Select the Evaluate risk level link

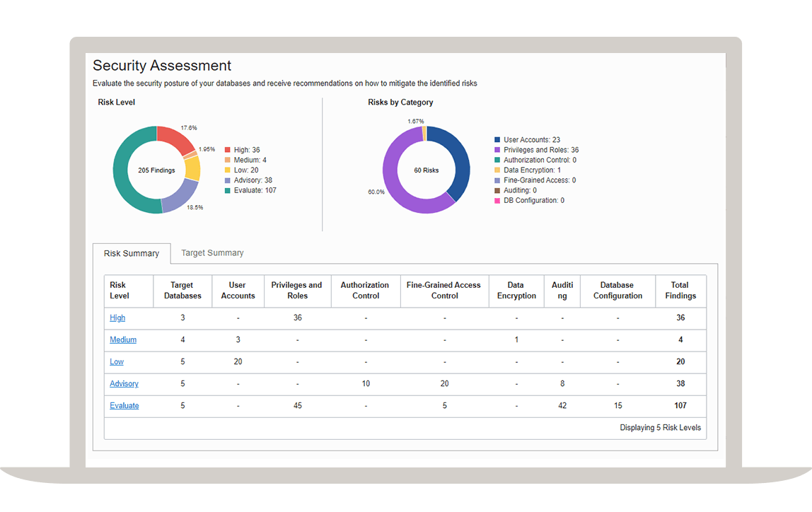pyautogui.click(x=124, y=406)
